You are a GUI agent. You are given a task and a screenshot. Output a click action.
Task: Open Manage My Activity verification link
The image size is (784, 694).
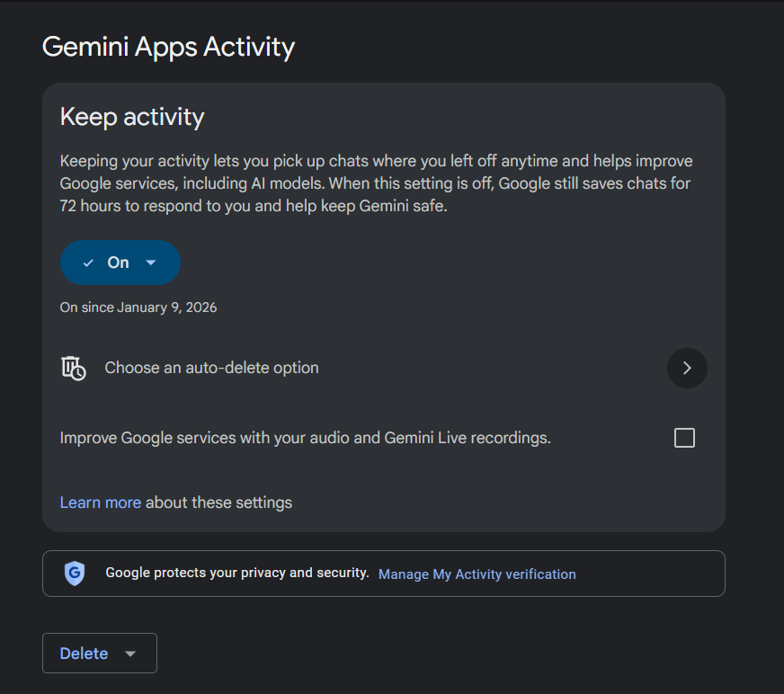[x=477, y=574]
